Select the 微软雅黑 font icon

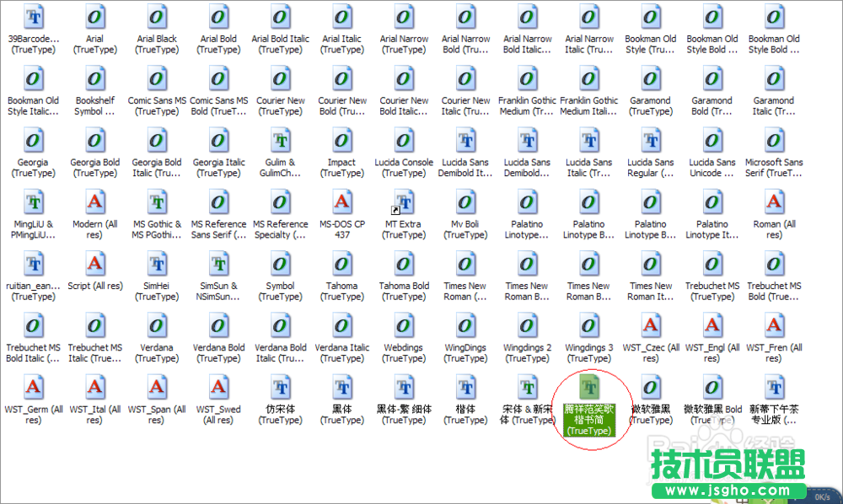click(651, 388)
